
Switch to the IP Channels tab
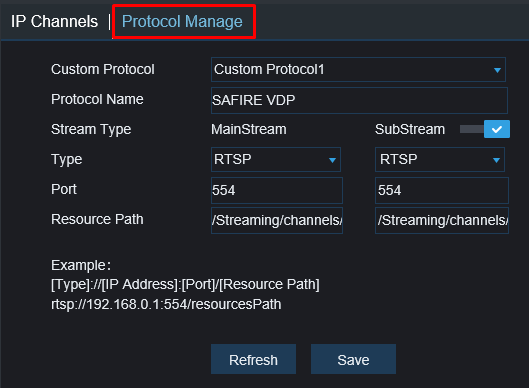(54, 22)
